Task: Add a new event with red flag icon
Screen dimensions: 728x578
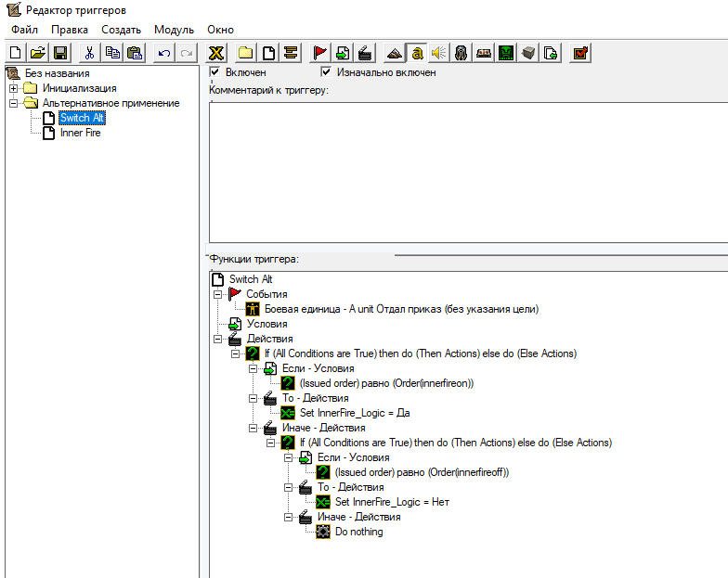Action: point(319,53)
